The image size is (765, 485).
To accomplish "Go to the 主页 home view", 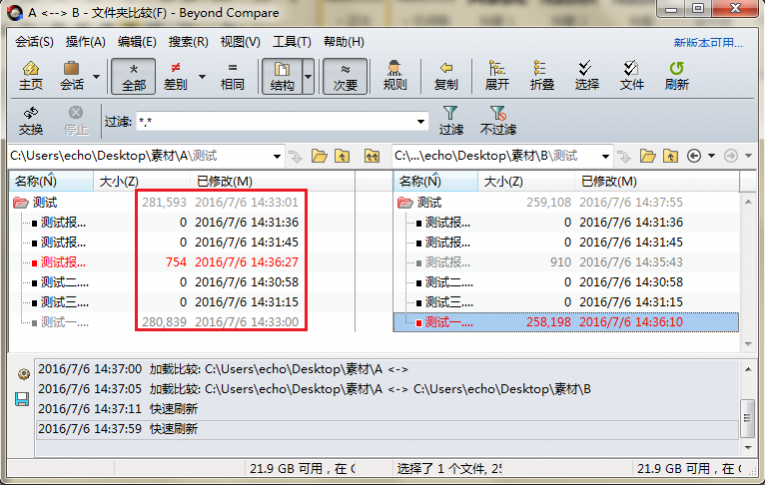I will coord(31,76).
